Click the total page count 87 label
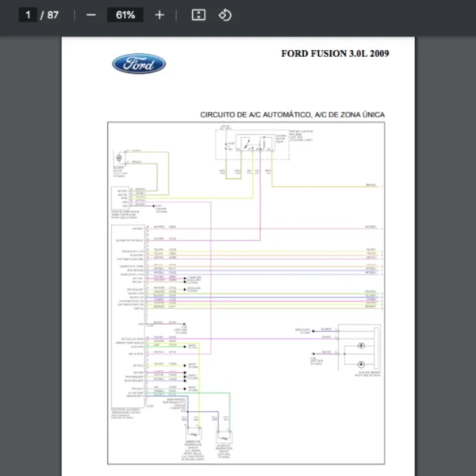This screenshot has width=476, height=476. [53, 15]
